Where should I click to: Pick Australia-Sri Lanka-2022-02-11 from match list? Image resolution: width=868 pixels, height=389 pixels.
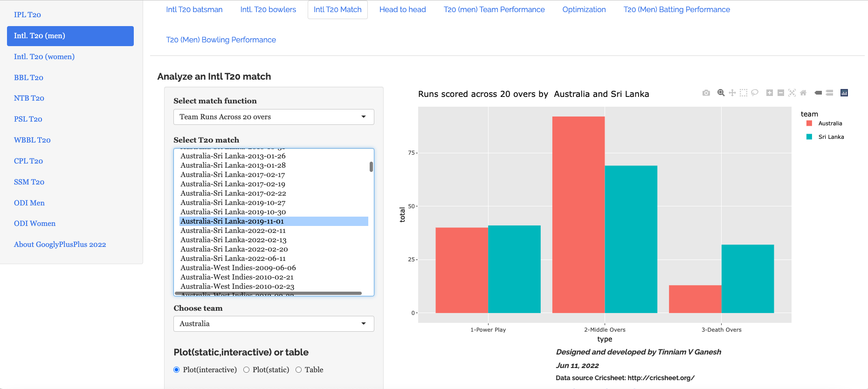coord(233,231)
